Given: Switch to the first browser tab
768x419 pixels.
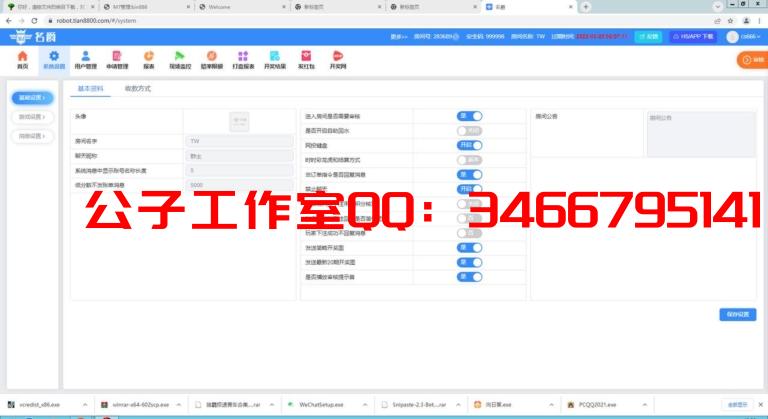Looking at the screenshot, I should click(x=51, y=7).
